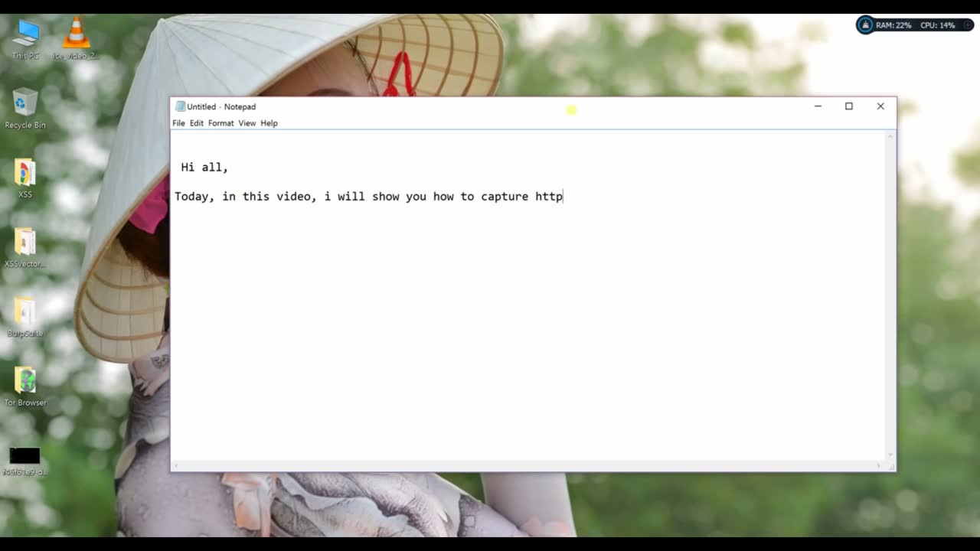Image resolution: width=980 pixels, height=551 pixels.
Task: Open the Format menu in Notepad
Action: pos(220,123)
